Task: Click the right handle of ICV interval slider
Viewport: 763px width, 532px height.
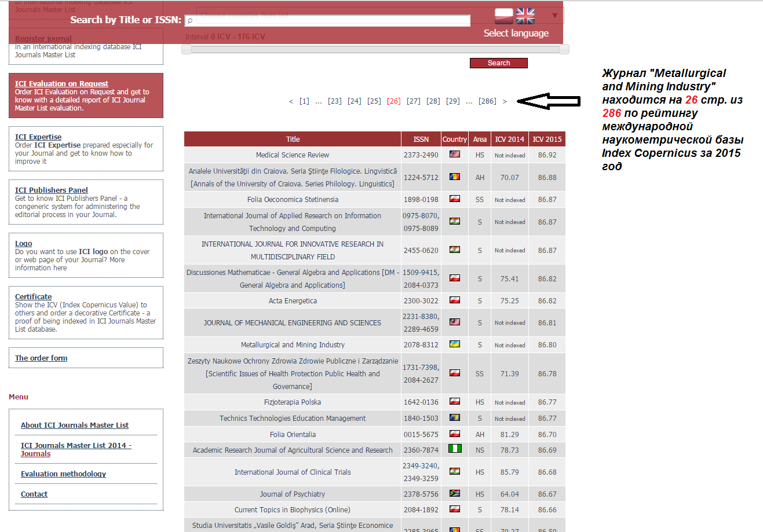Action: (564, 49)
